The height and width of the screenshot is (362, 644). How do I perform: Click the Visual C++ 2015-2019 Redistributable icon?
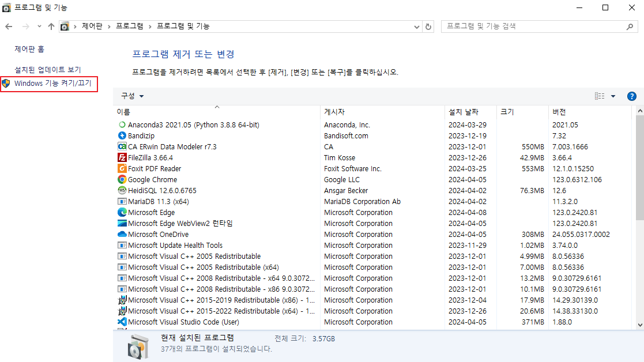click(x=122, y=300)
